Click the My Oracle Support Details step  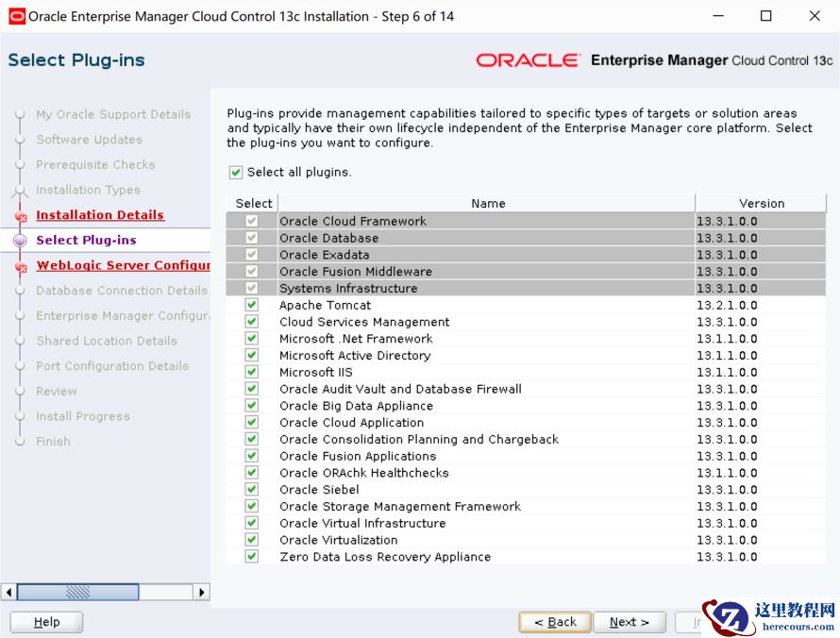click(113, 114)
